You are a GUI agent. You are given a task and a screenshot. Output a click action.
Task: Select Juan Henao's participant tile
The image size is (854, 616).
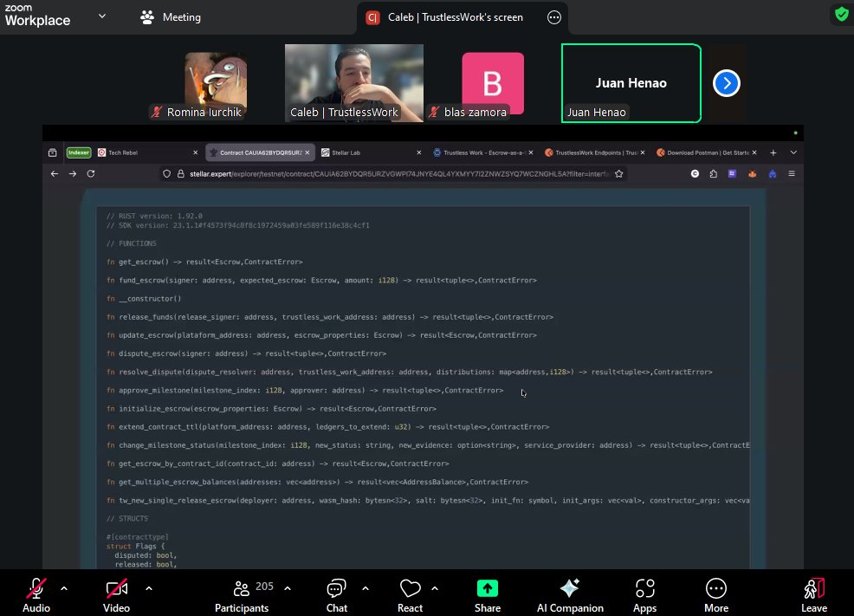point(631,83)
